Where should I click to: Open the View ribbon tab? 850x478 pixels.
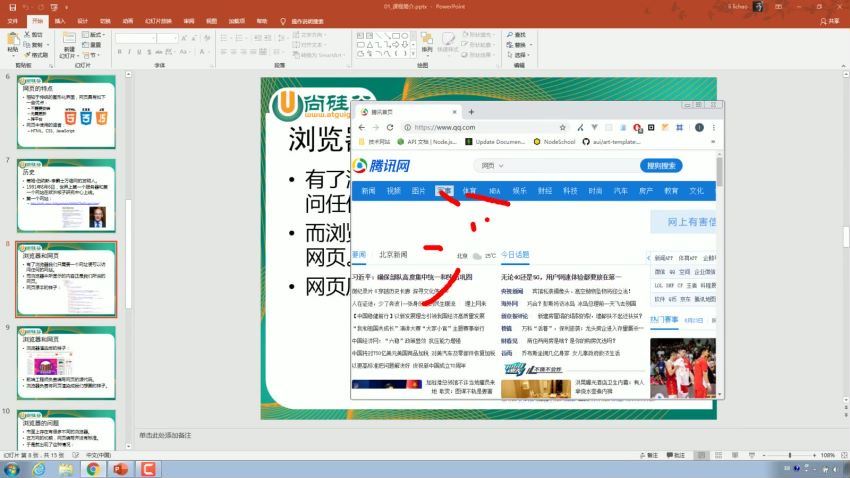211,21
